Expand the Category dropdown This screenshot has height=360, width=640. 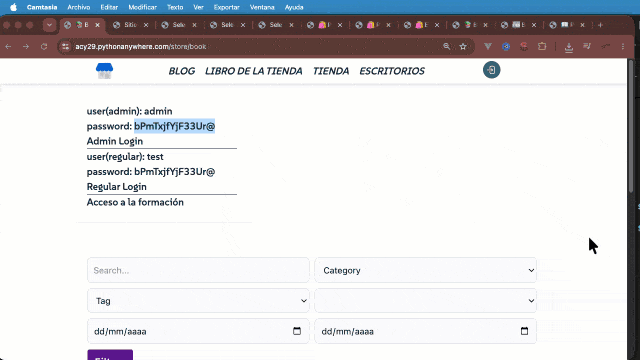[x=425, y=270]
